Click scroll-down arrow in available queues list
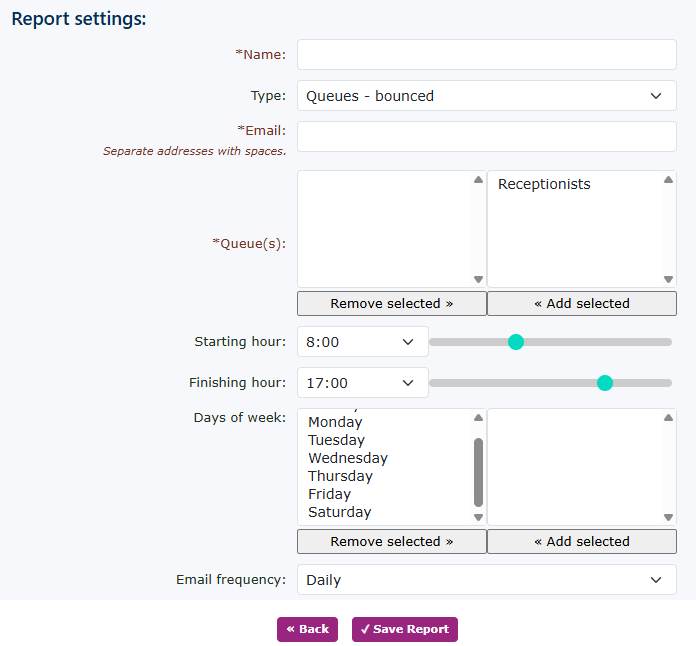 [668, 280]
